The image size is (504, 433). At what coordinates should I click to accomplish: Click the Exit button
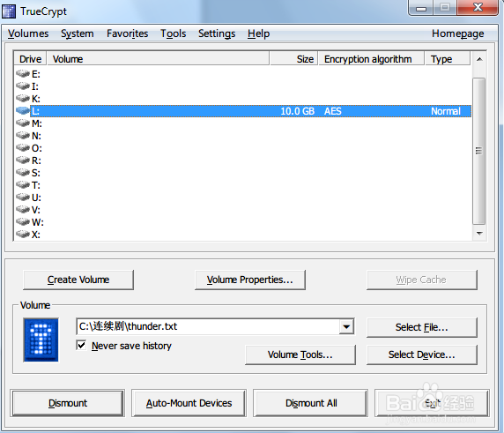432,403
